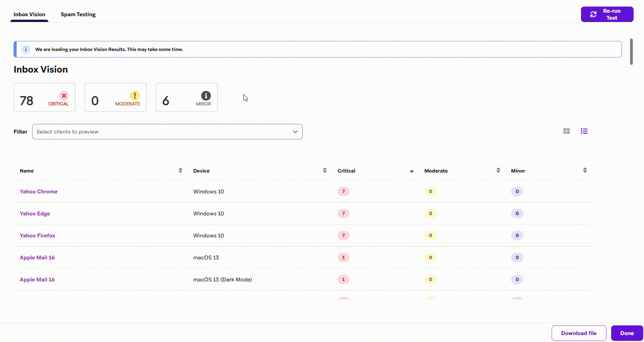644x342 pixels.
Task: Open Apple Mail 16 Dark Mode row link
Action: click(37, 279)
